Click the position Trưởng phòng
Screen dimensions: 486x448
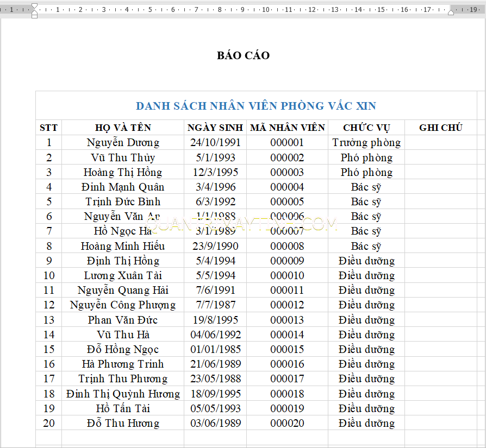pos(366,142)
